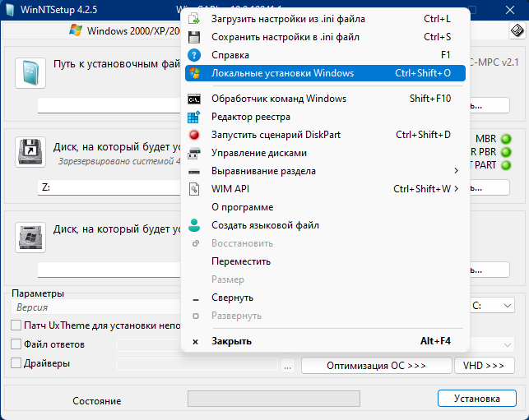Check the Файл ответов checkbox
The image size is (529, 420).
click(x=16, y=344)
